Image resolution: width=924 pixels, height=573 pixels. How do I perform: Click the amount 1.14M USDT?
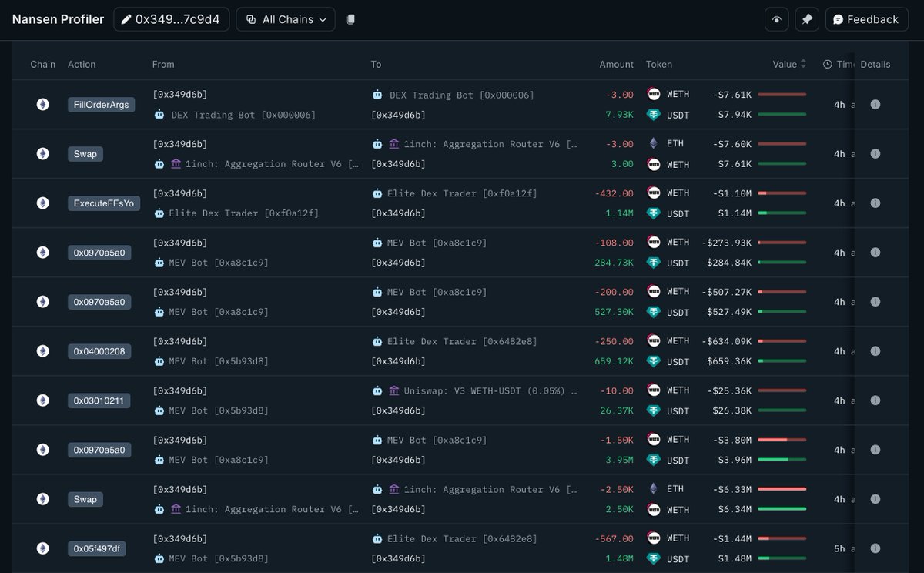click(620, 213)
